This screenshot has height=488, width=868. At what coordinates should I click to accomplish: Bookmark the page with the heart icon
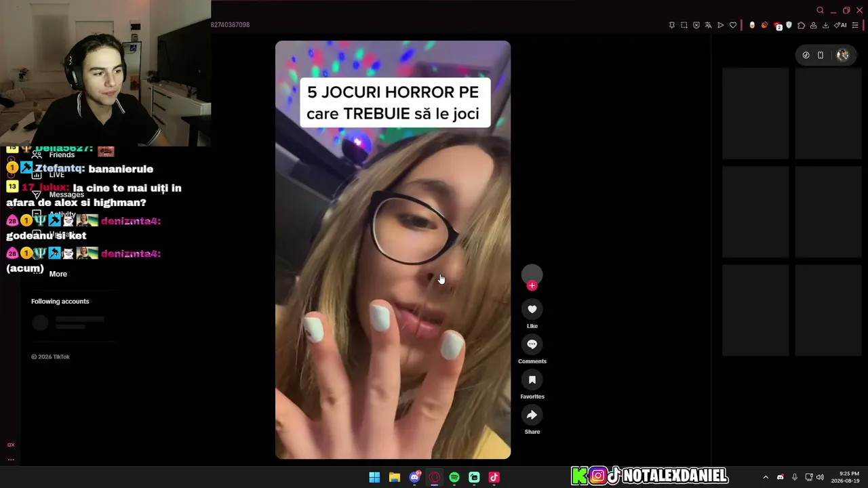[x=733, y=25]
